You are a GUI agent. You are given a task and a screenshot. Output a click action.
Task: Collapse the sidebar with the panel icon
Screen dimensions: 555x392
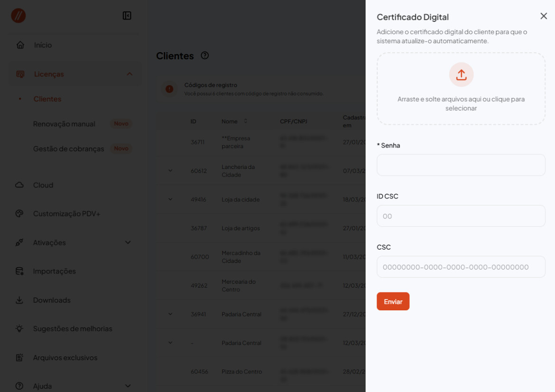(127, 16)
